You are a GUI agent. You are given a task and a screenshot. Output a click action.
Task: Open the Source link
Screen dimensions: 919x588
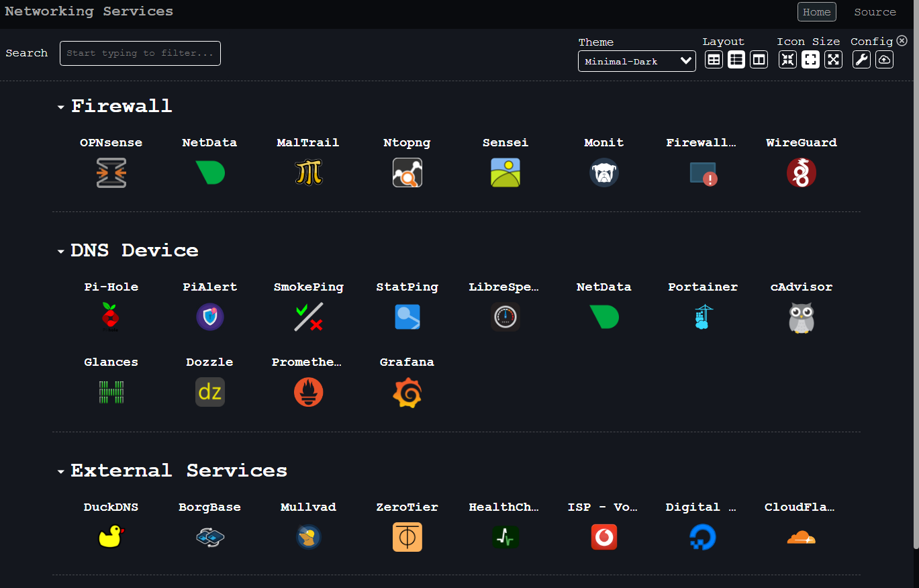[875, 11]
